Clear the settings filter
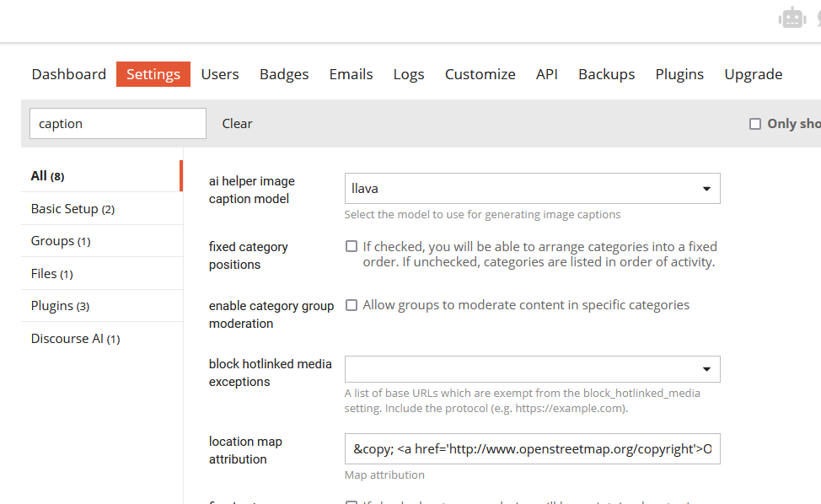 (x=237, y=124)
